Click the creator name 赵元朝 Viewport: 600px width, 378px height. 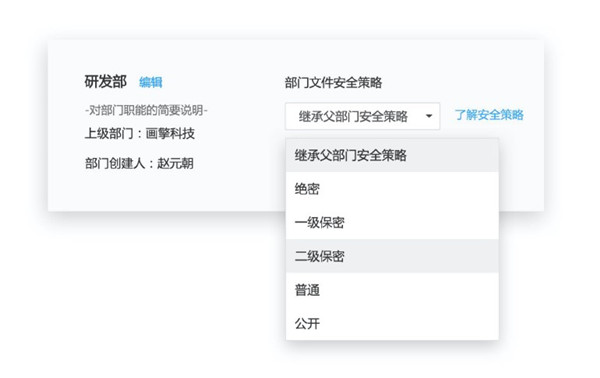[175, 163]
